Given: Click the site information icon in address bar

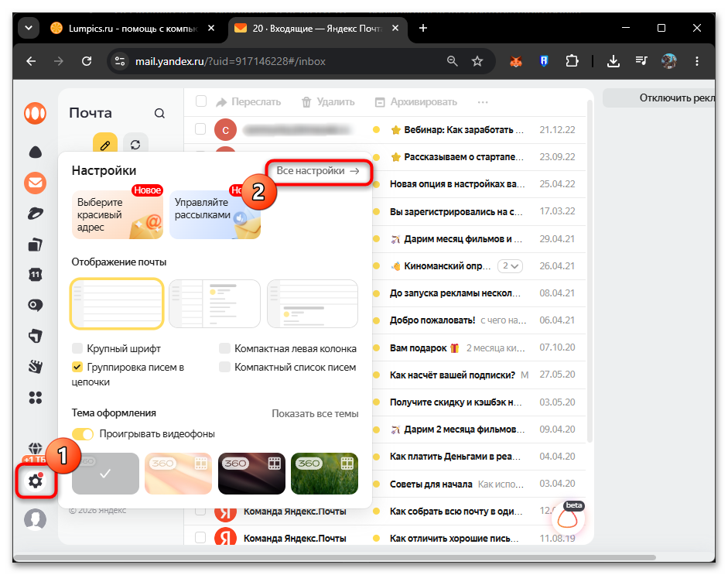Looking at the screenshot, I should [120, 61].
